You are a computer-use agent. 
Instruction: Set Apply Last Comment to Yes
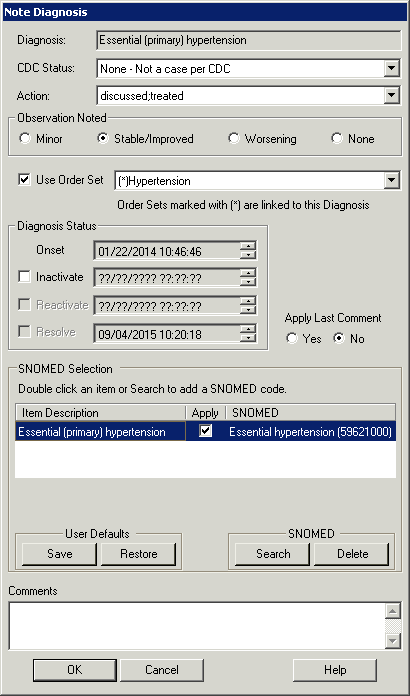tap(292, 339)
